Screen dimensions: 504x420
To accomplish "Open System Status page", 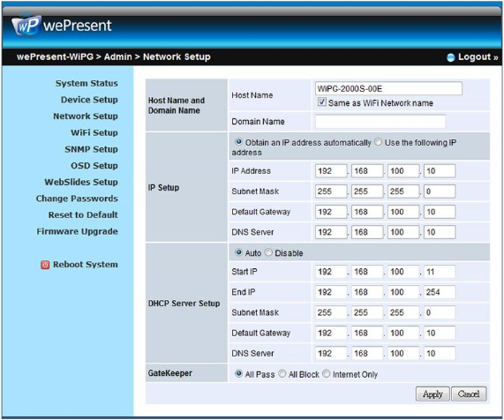I will (87, 83).
